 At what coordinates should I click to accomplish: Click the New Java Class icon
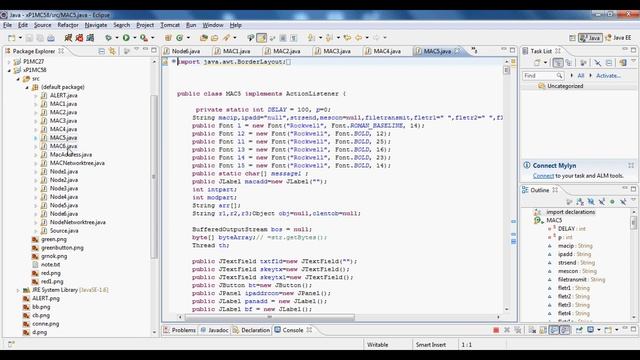(x=179, y=38)
